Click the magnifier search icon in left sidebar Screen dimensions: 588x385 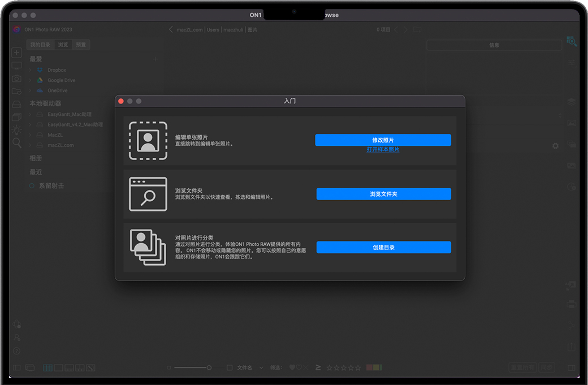[17, 143]
